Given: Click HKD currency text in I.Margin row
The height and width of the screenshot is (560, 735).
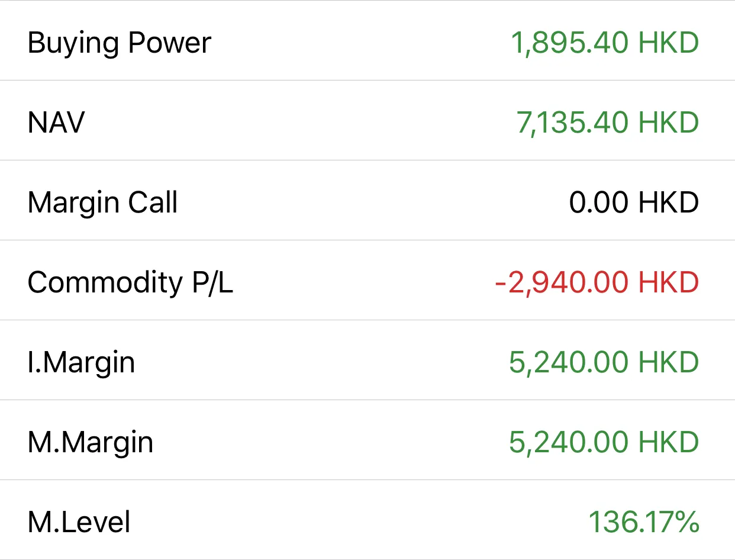Looking at the screenshot, I should (x=669, y=363).
